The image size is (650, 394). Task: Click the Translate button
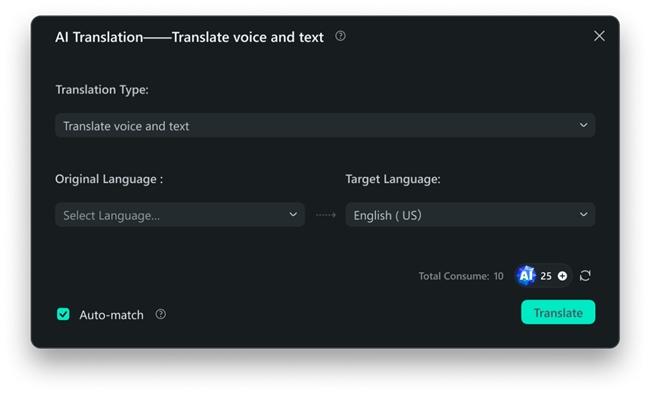coord(558,312)
